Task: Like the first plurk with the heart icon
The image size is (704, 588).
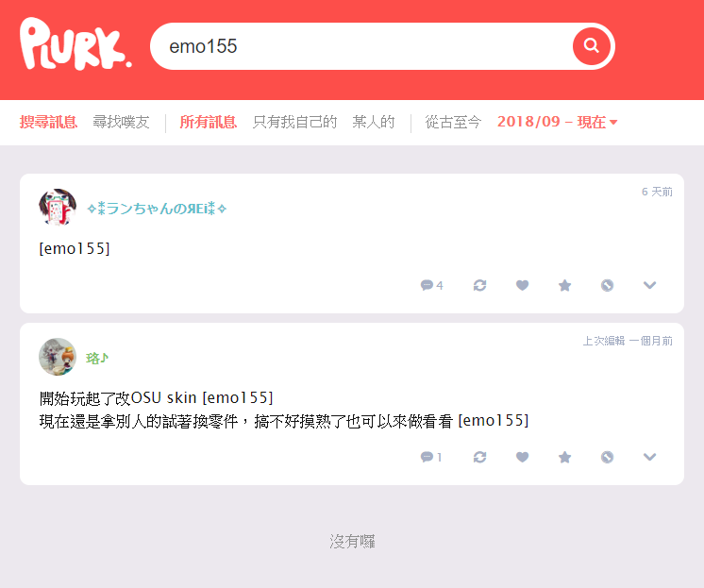Action: (x=522, y=285)
